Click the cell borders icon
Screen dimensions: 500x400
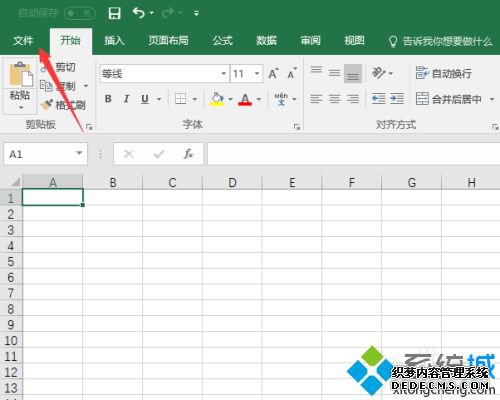[180, 99]
